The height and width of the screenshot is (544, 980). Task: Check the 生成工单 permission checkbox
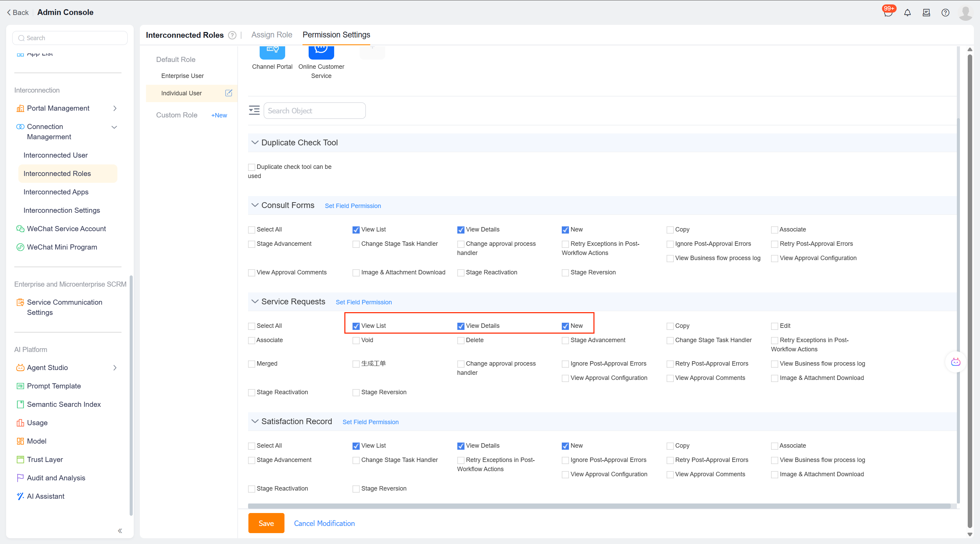click(x=356, y=364)
